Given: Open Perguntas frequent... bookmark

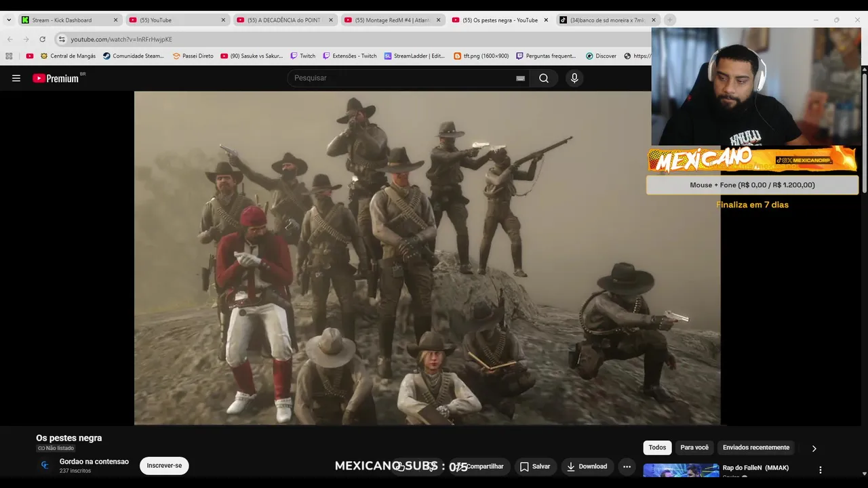Looking at the screenshot, I should point(546,56).
